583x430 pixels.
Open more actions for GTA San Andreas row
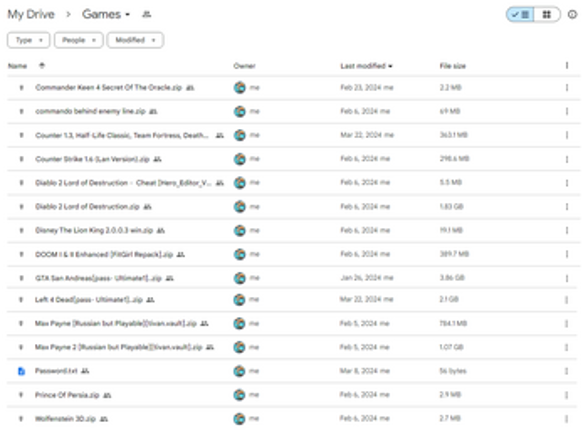567,278
